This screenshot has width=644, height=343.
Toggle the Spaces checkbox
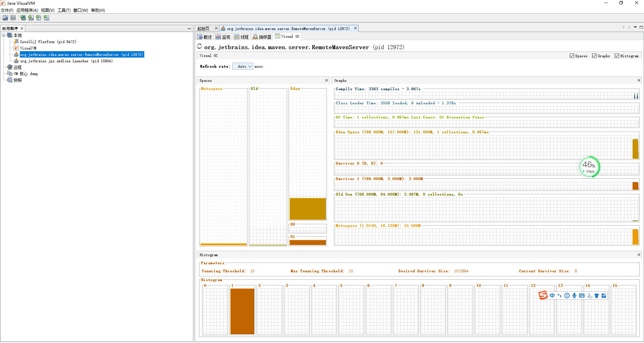[x=572, y=56]
